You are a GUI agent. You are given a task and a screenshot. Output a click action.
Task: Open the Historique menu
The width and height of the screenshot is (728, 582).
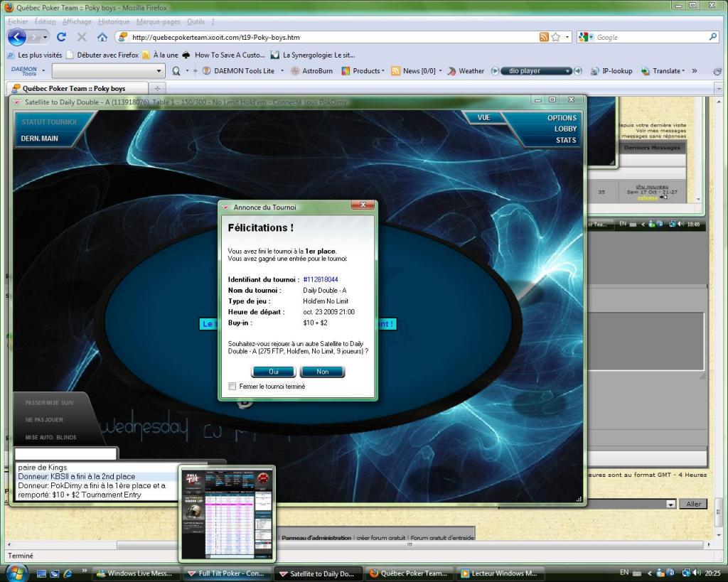click(114, 21)
